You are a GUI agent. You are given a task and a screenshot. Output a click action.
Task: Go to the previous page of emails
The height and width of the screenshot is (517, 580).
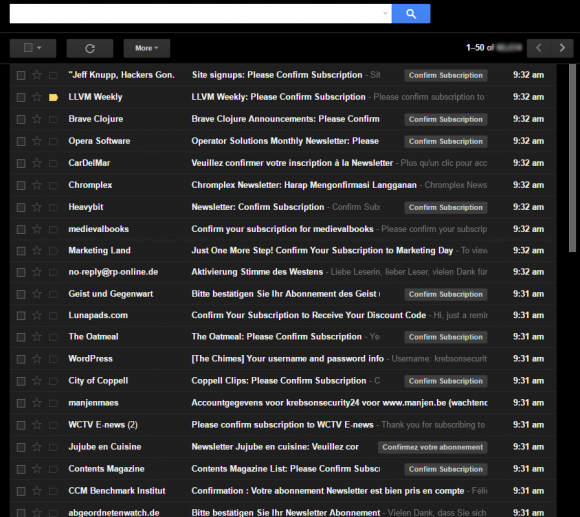pos(539,48)
